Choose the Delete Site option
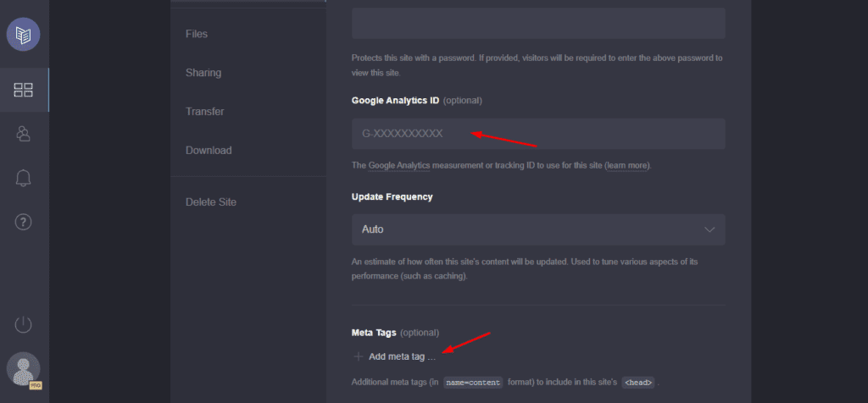This screenshot has width=868, height=403. (211, 202)
